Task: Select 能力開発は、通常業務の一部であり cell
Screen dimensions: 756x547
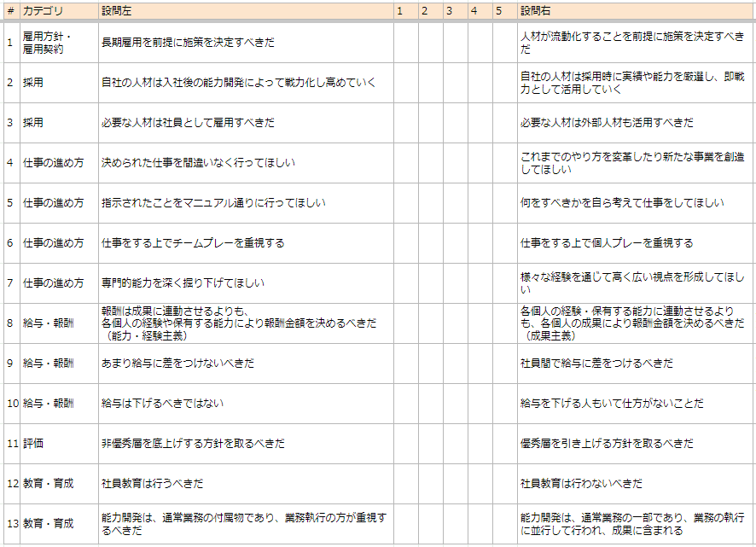Action: point(637,524)
